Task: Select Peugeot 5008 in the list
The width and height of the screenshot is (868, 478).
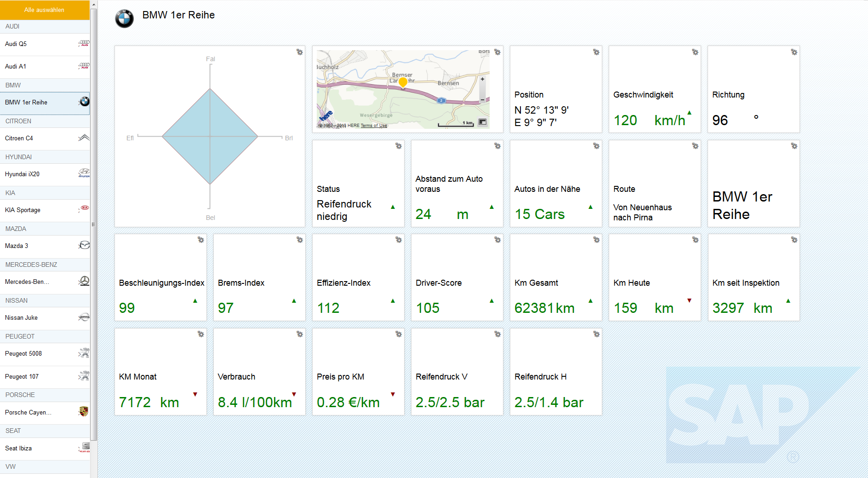Action: 45,354
